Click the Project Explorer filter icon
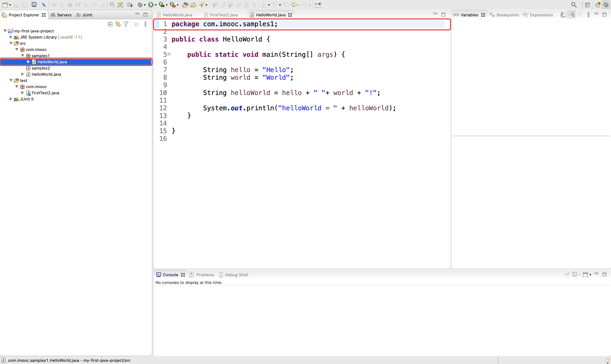Viewport: 611px width, 364px height. click(126, 24)
